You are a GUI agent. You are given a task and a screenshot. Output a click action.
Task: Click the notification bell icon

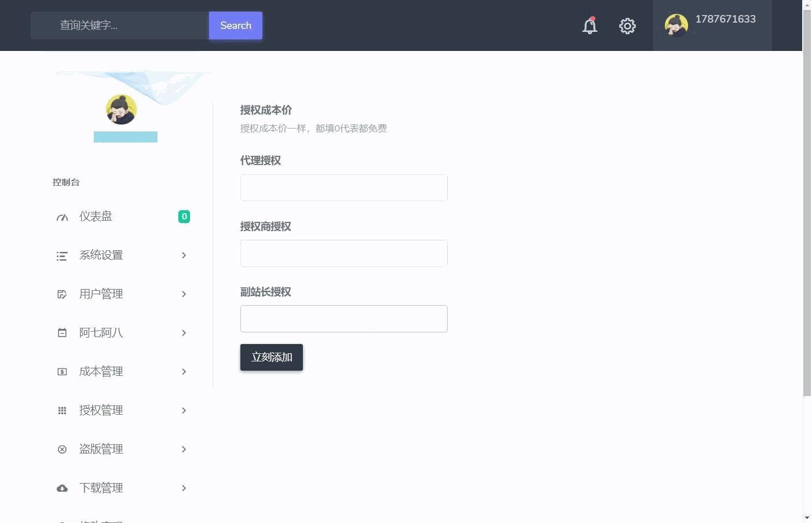[x=590, y=26]
